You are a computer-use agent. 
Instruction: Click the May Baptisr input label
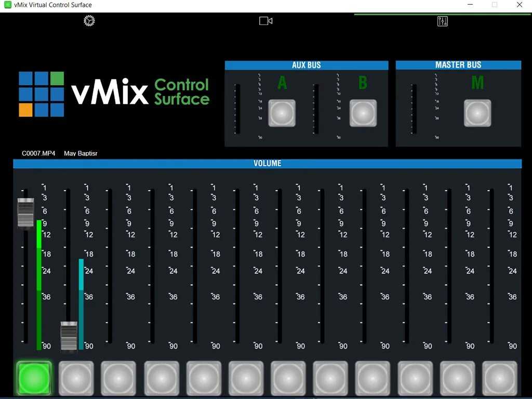click(x=81, y=153)
